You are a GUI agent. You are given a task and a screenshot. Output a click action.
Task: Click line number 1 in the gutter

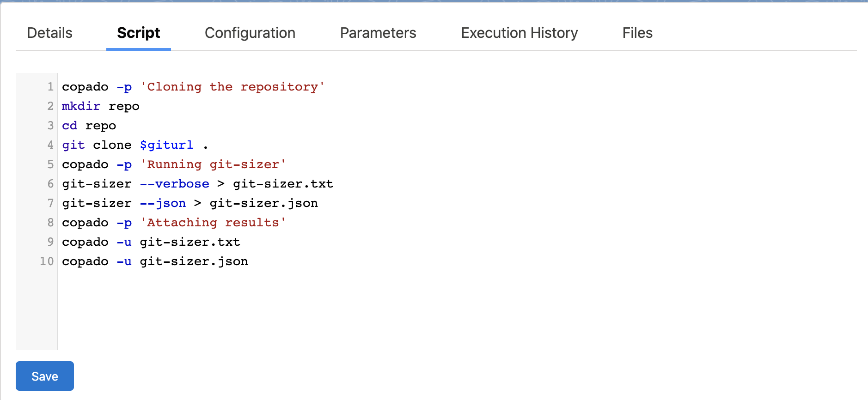pyautogui.click(x=50, y=87)
